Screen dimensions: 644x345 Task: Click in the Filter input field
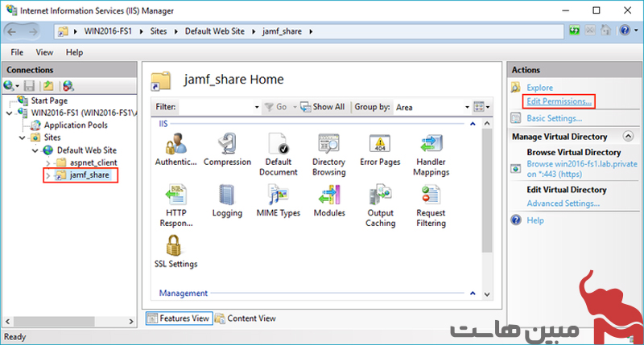213,107
